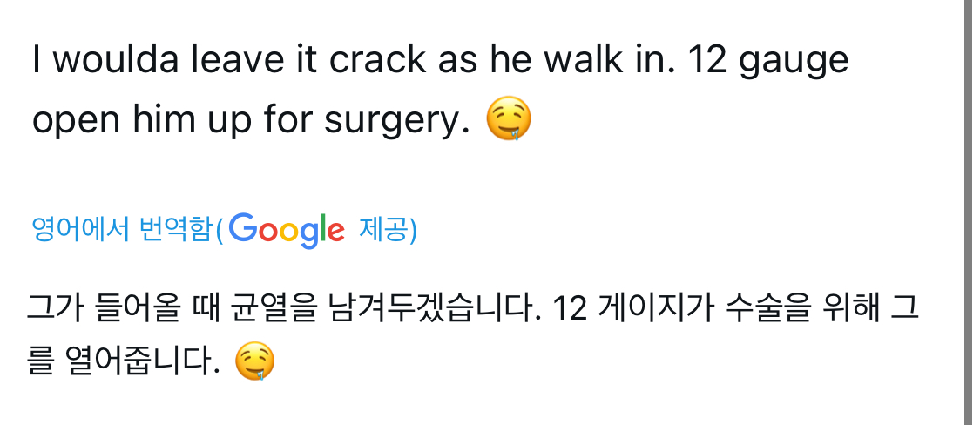Click the Google logo in the translation credit

pos(288,230)
